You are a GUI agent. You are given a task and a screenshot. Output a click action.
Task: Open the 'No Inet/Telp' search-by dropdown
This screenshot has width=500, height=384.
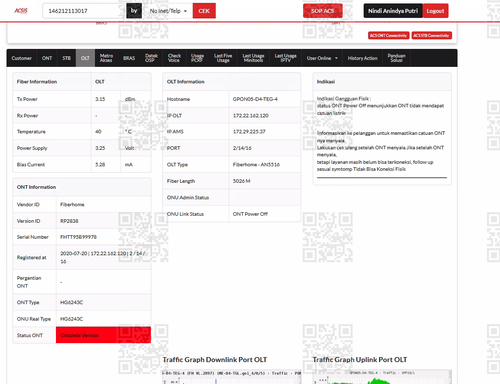tap(168, 11)
